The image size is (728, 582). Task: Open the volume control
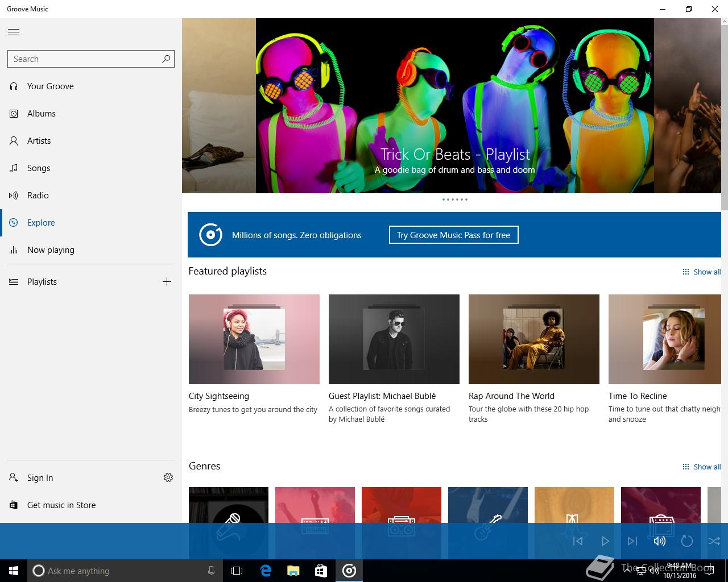click(x=660, y=541)
